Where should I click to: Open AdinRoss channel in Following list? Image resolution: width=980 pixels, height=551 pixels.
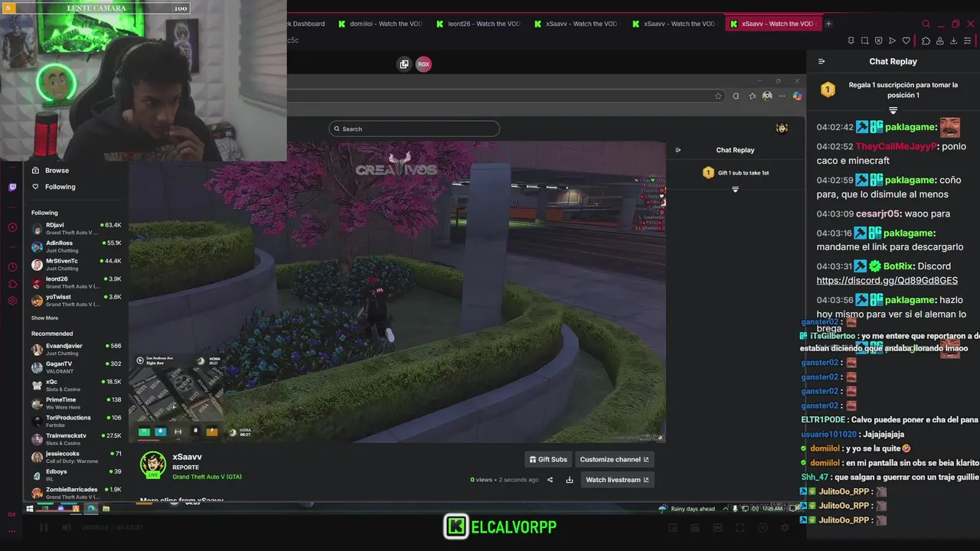76,246
